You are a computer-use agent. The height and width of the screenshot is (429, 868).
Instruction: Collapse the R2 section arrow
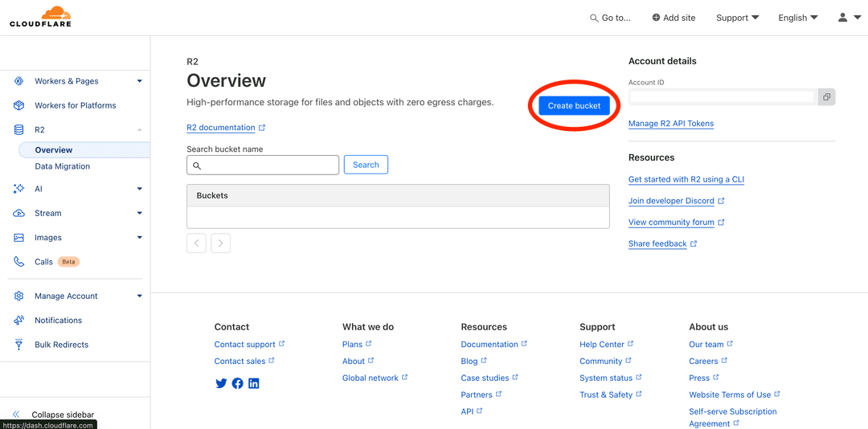140,129
